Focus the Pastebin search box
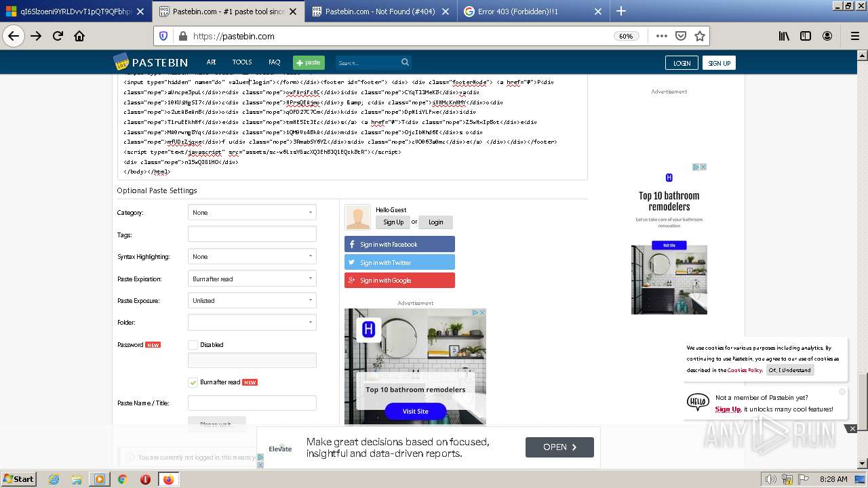Viewport: 868px width, 488px height. pos(368,62)
